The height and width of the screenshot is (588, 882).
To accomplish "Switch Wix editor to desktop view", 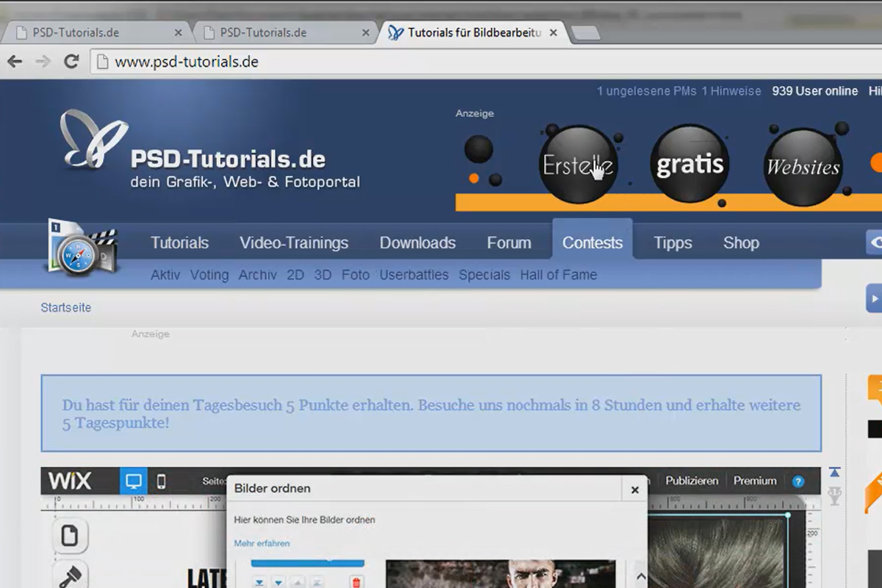I will point(134,481).
